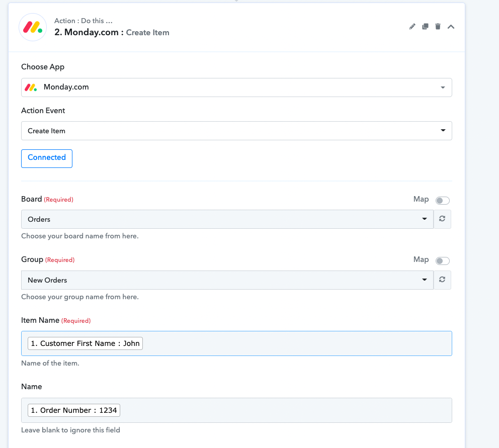Click the Connected button
499x448 pixels.
point(47,158)
